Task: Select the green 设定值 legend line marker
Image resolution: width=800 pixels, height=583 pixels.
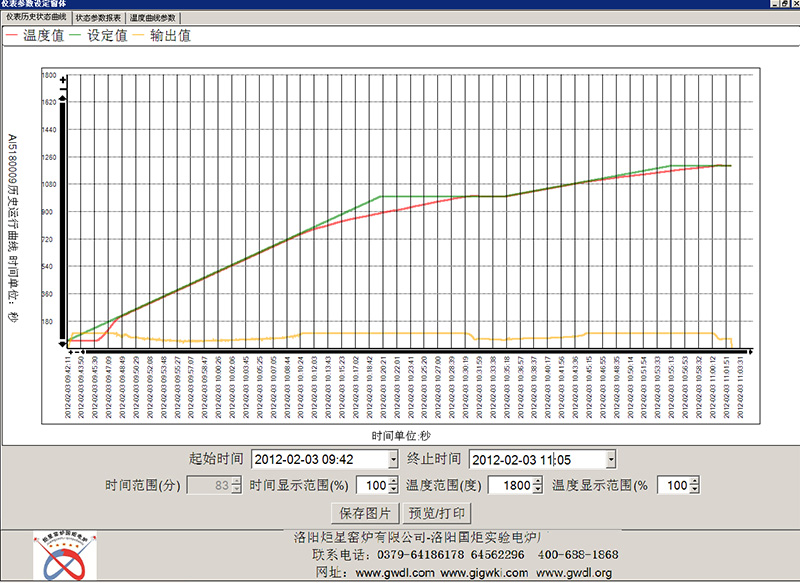Action: click(73, 34)
